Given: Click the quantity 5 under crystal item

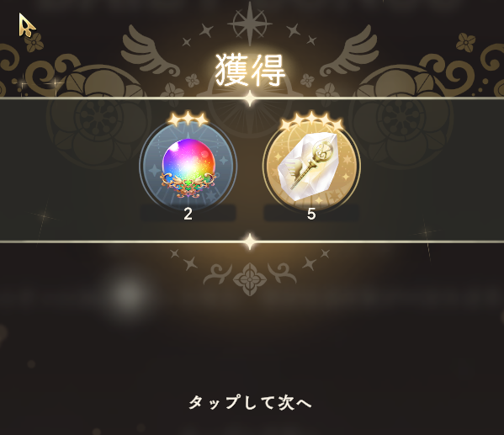Looking at the screenshot, I should pos(311,214).
